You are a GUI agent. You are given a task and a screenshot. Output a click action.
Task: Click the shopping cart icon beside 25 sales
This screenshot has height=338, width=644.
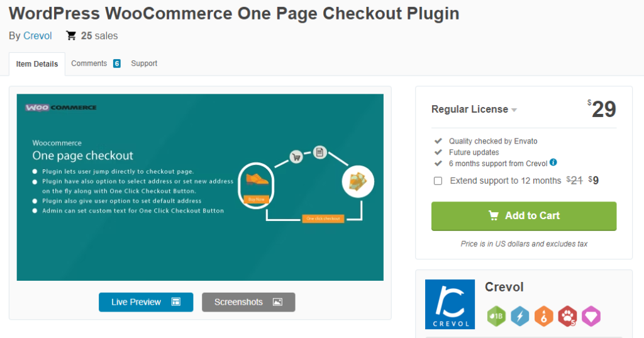coord(71,36)
